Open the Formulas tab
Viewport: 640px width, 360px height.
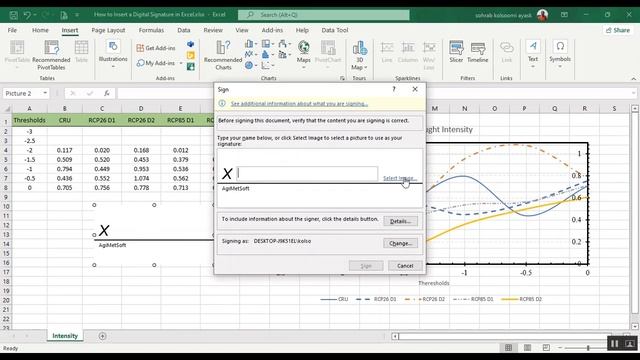151,30
